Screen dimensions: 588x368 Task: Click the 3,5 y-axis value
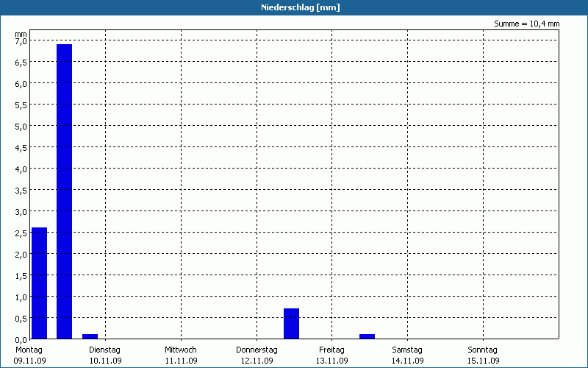point(21,191)
